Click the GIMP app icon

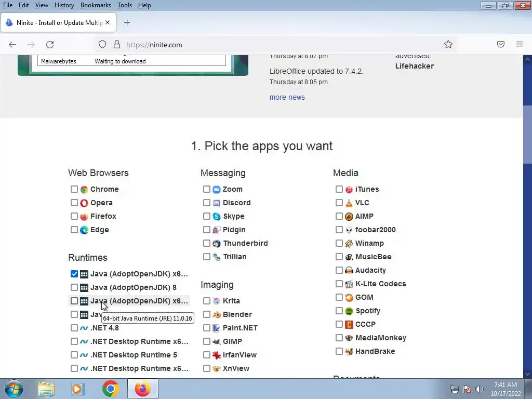[x=217, y=342]
